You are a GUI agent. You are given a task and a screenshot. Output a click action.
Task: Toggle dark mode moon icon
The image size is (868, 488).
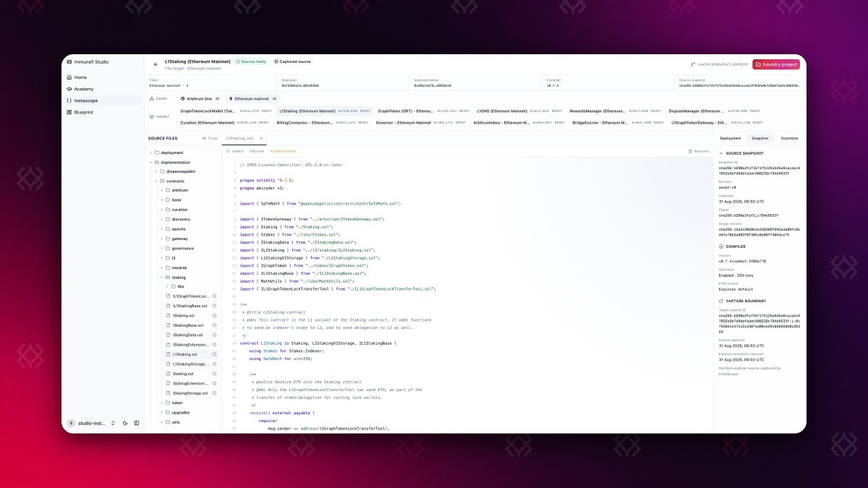tap(125, 423)
